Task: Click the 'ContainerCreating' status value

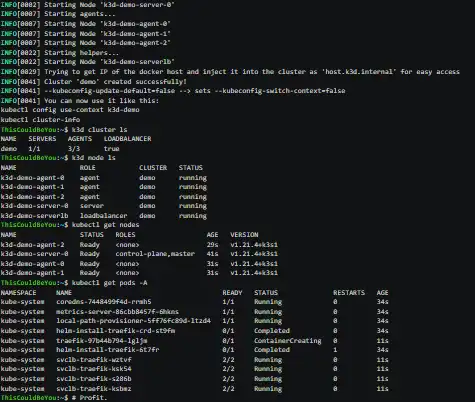Action: tap(288, 341)
